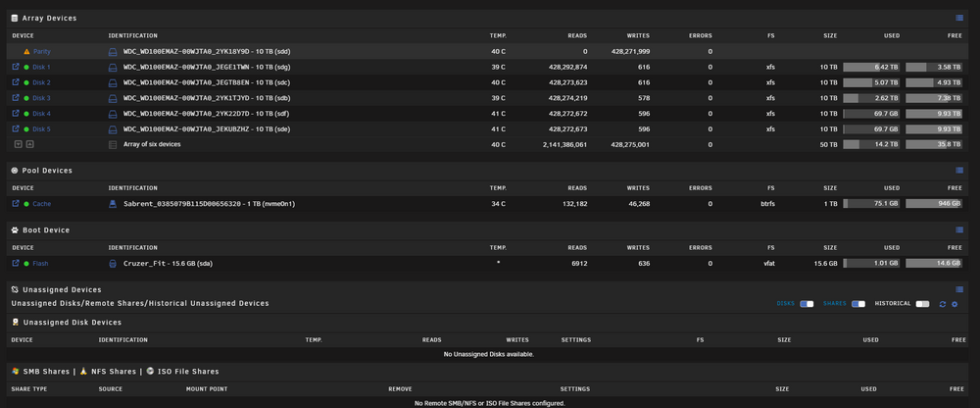This screenshot has width=980, height=408.
Task: Click the NFS Shares heading
Action: pos(113,372)
